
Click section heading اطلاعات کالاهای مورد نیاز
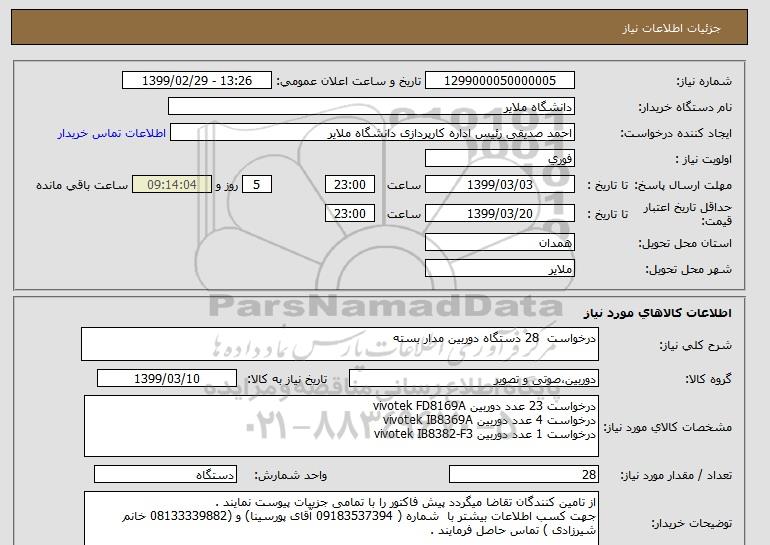point(658,313)
